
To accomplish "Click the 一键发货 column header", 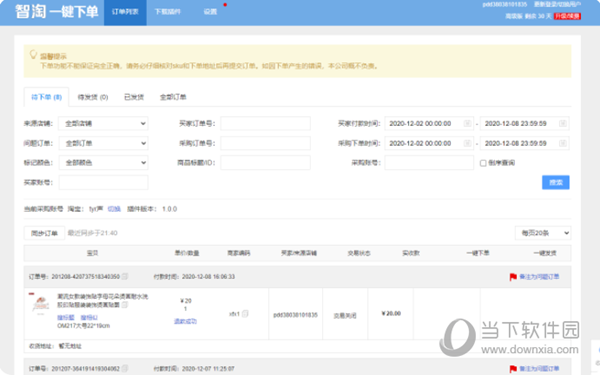I will 545,253.
